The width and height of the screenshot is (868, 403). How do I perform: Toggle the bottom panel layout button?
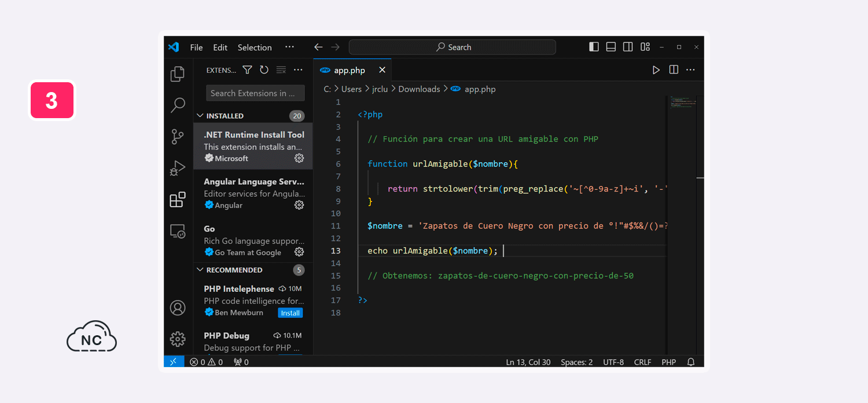click(610, 47)
